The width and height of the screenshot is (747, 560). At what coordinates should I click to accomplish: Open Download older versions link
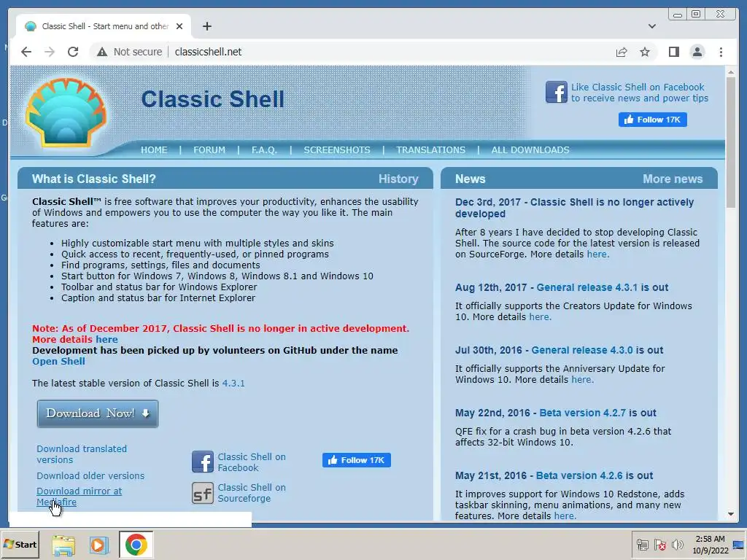tap(90, 475)
